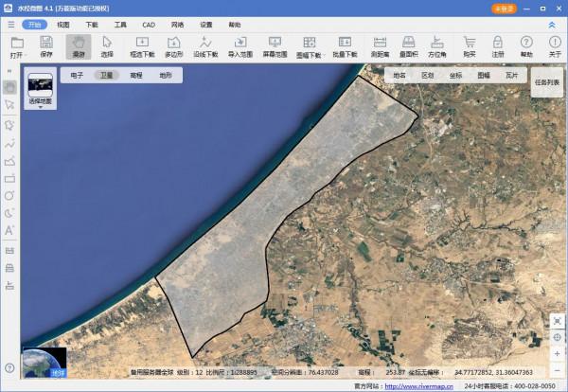Click the 任务列表 task list button

(547, 82)
